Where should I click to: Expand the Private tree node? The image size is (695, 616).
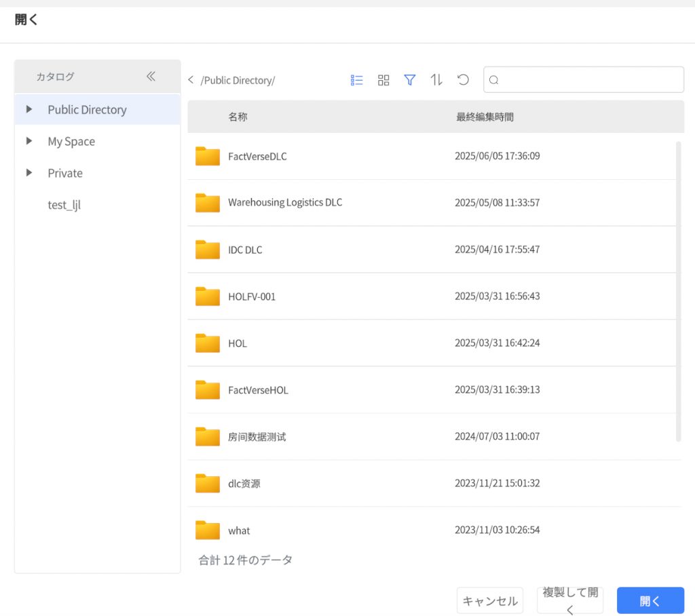[29, 173]
